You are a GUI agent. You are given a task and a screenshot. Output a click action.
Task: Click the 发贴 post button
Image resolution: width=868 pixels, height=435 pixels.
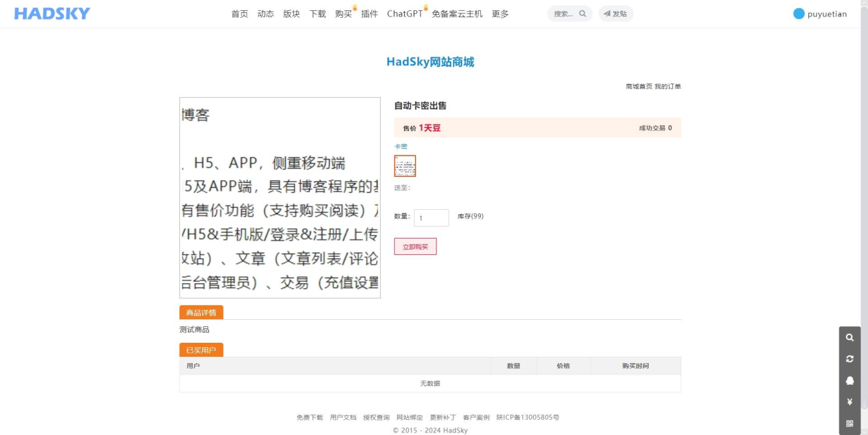tap(616, 14)
